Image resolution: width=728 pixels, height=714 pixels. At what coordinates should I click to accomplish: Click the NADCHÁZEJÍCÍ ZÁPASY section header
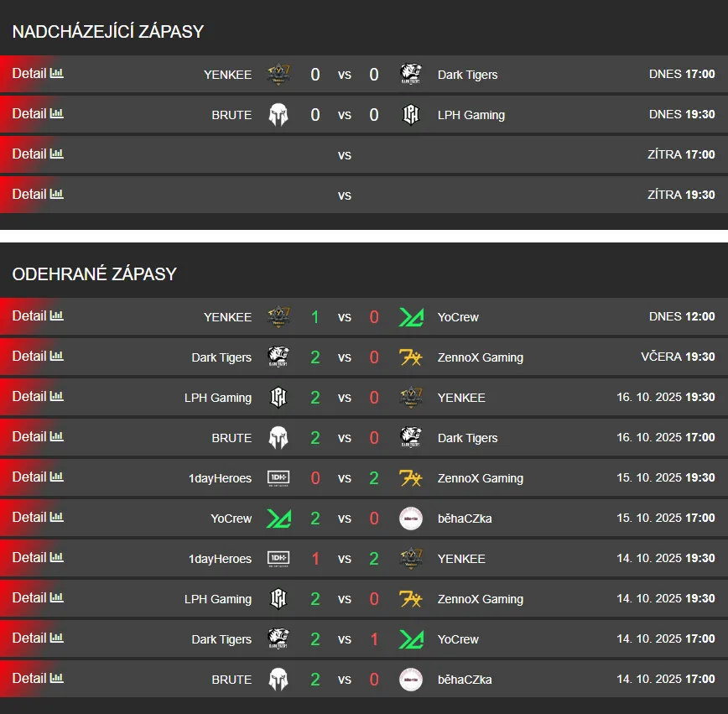coord(108,31)
